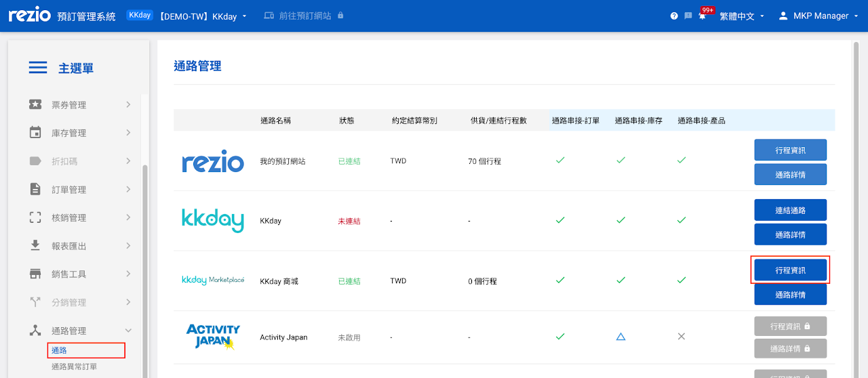This screenshot has height=378, width=868.
Task: Open the help question mark icon
Action: [x=674, y=16]
